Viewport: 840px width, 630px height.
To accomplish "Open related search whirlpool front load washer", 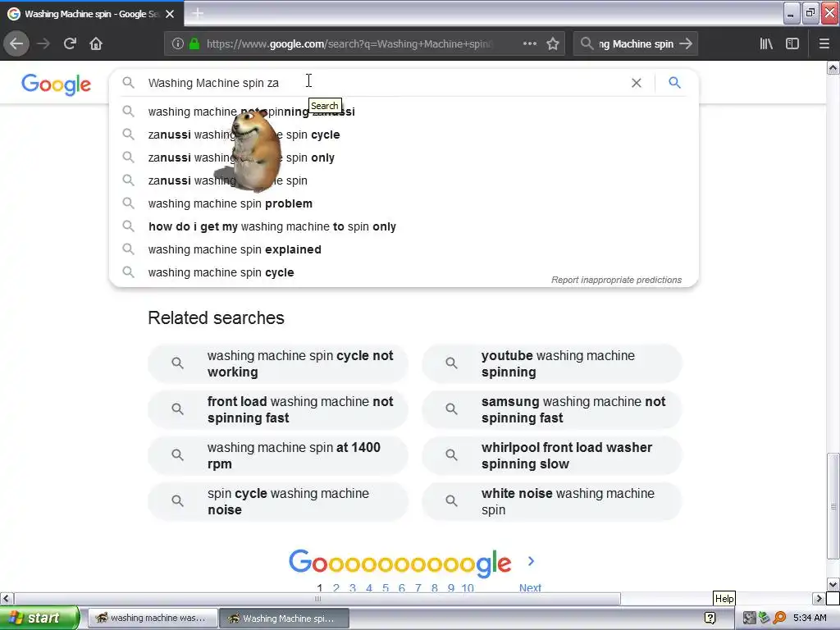I will 552,455.
